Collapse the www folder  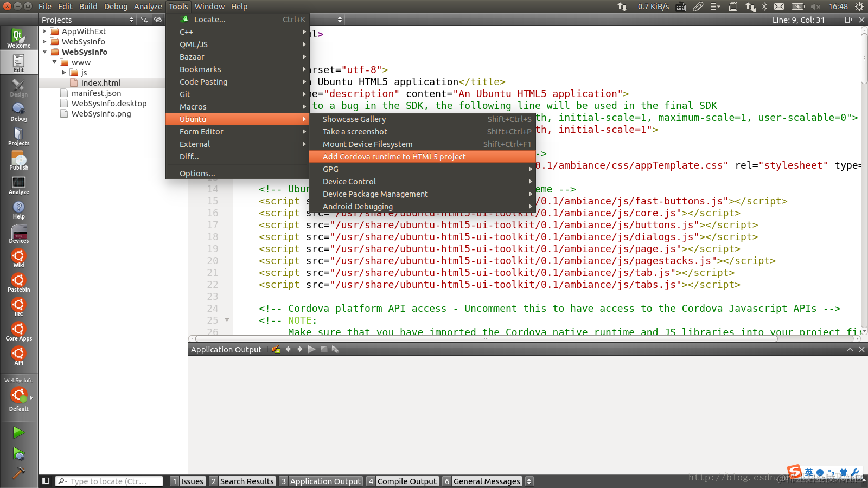pyautogui.click(x=54, y=62)
